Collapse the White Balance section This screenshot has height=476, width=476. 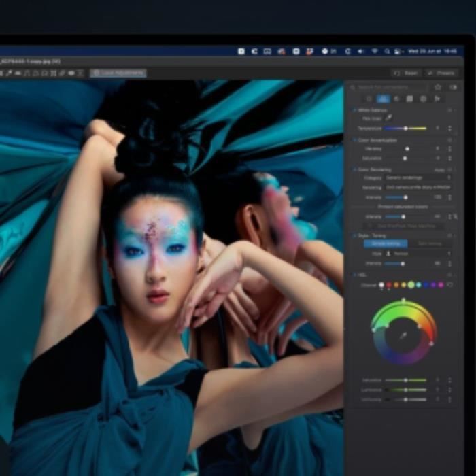click(x=354, y=110)
